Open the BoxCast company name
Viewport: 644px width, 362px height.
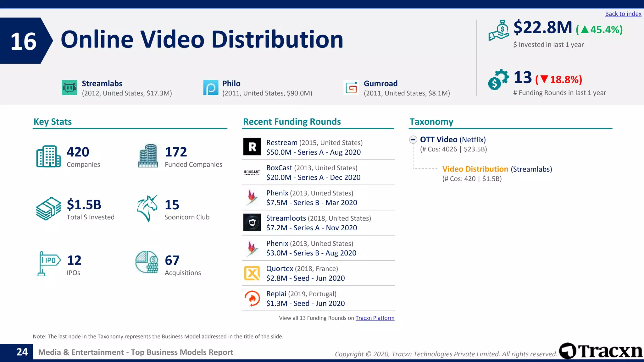click(x=279, y=168)
